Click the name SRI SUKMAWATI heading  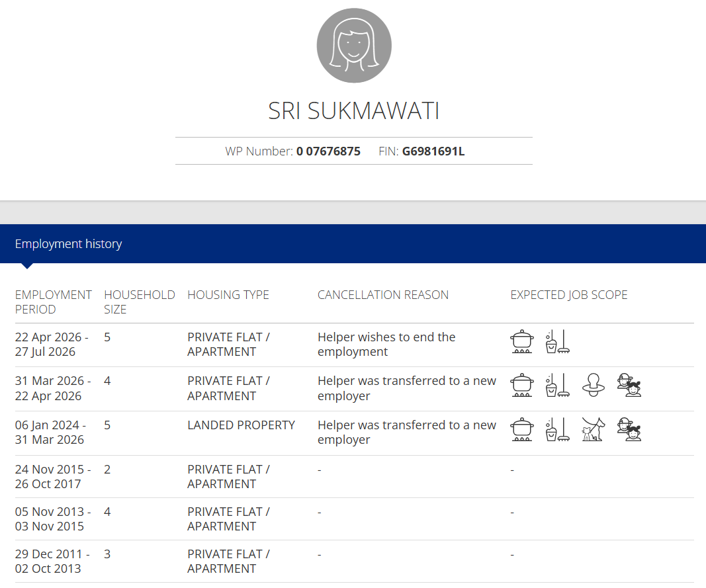(x=354, y=110)
